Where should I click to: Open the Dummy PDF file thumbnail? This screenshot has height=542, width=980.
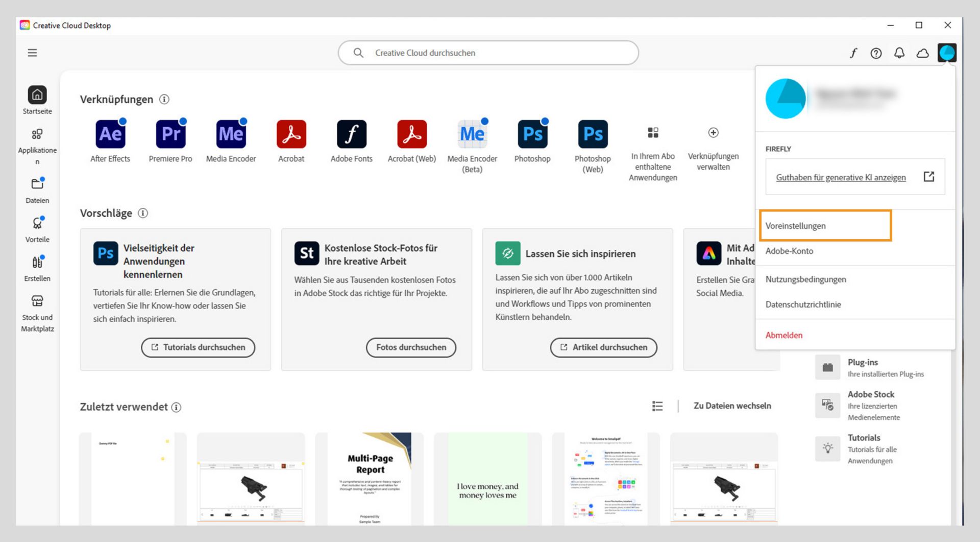[x=133, y=479]
